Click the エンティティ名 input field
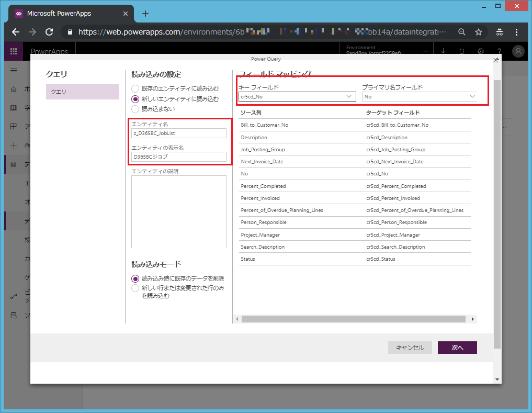532x413 pixels. (x=179, y=133)
